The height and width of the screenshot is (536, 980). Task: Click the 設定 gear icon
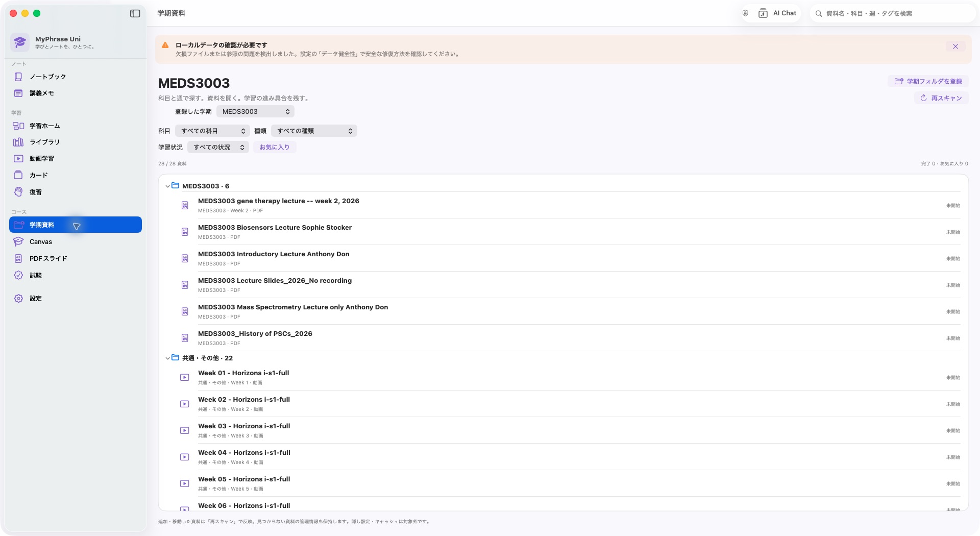[x=18, y=299]
